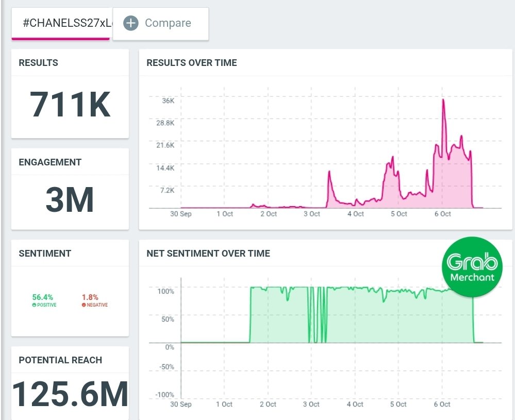This screenshot has width=515, height=420.
Task: Click the negative frown icon
Action: (x=84, y=305)
